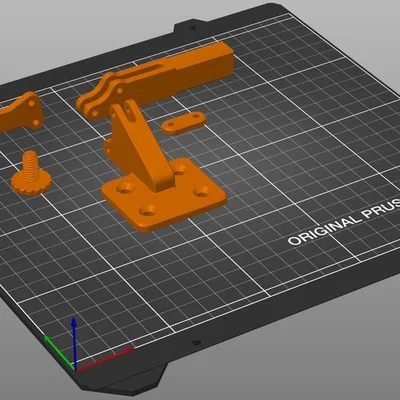
Task: Select the bracket model at the bed's left edge
Action: click(x=21, y=112)
